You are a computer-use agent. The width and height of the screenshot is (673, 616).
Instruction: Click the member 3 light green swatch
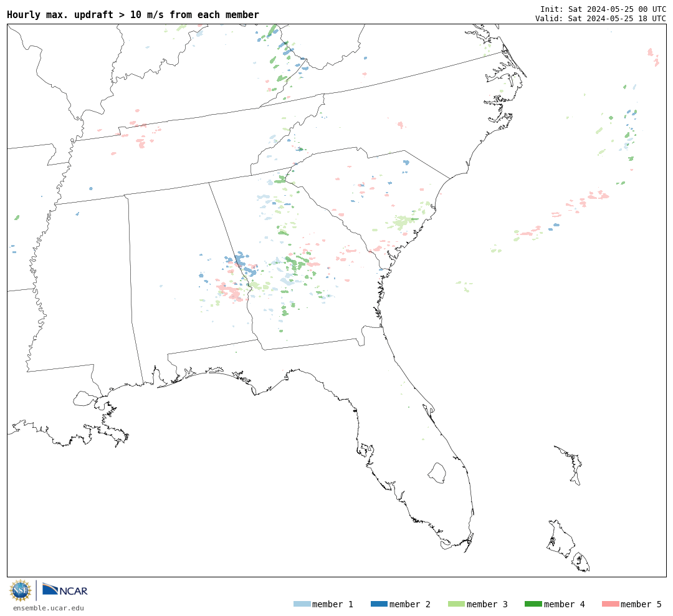point(456,604)
